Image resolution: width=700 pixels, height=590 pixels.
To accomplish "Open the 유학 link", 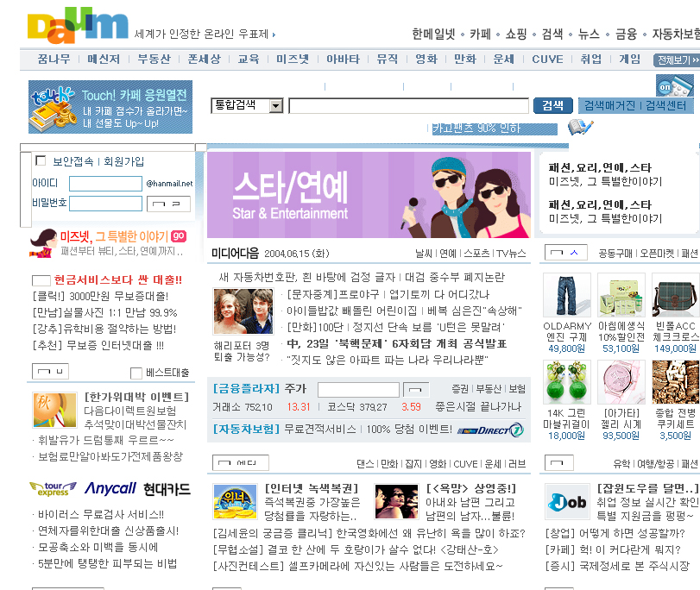I will coord(621,464).
